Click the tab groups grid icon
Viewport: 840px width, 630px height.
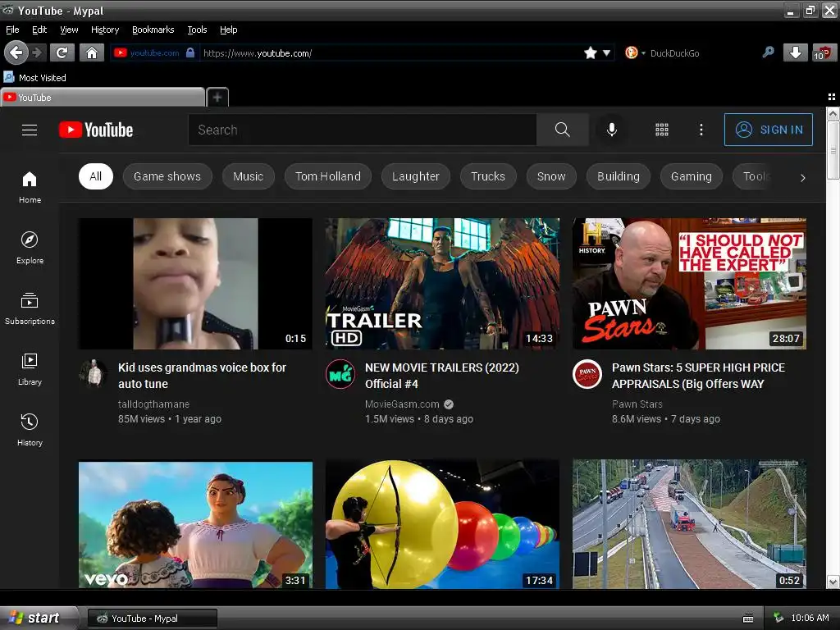click(x=832, y=97)
